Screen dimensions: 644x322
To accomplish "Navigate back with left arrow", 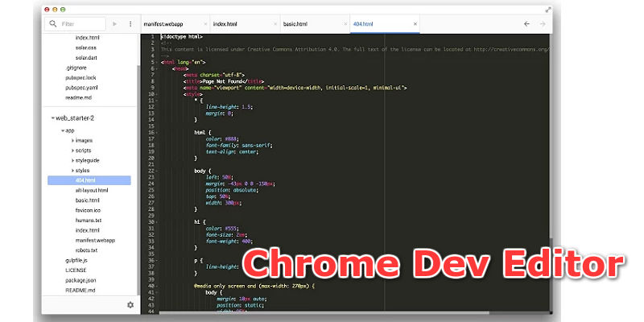I will 526,24.
